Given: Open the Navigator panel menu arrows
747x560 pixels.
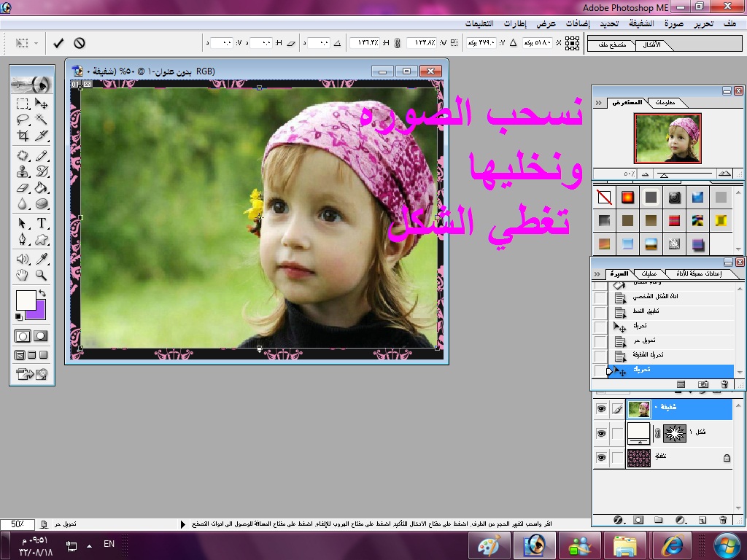Looking at the screenshot, I should 598,103.
